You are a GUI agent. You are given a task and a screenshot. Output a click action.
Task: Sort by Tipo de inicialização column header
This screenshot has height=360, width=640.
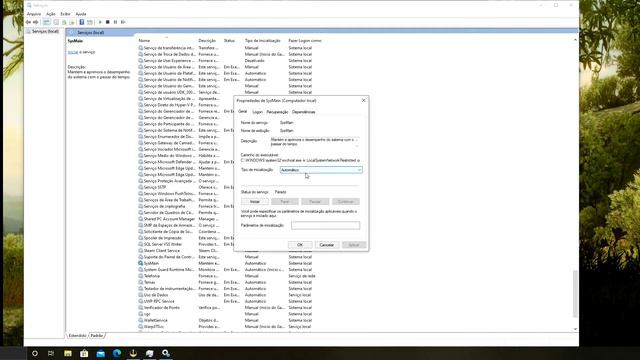[x=262, y=41]
